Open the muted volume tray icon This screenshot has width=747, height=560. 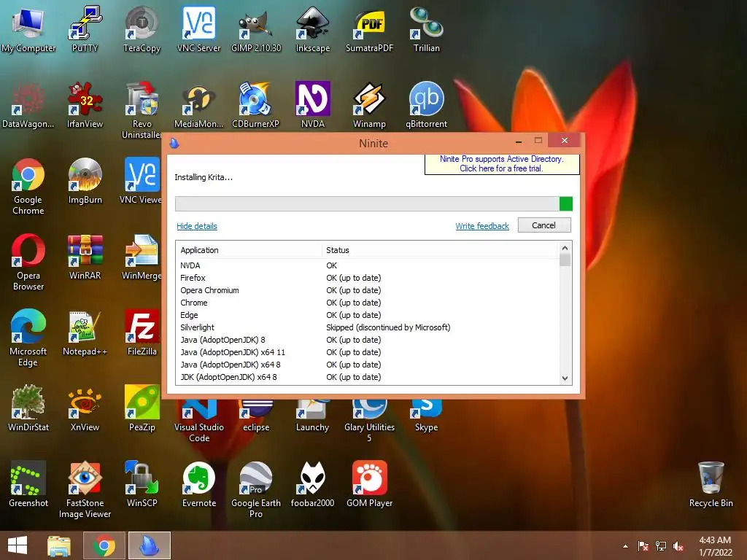pos(678,546)
